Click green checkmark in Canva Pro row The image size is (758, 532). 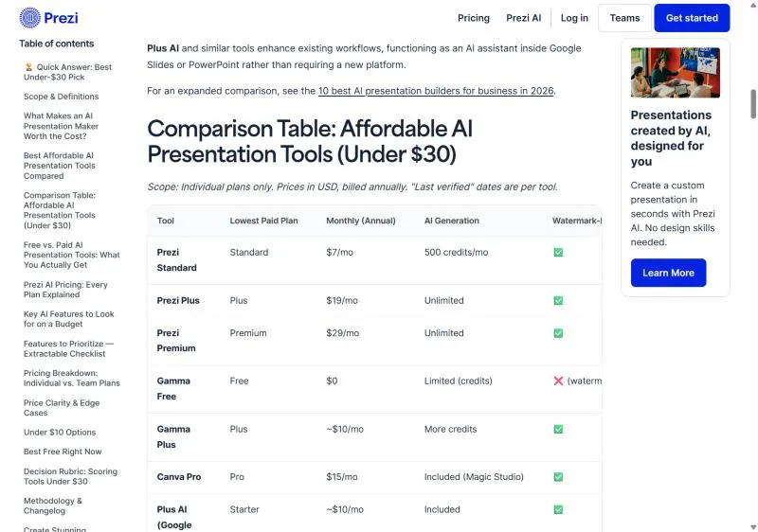(558, 477)
